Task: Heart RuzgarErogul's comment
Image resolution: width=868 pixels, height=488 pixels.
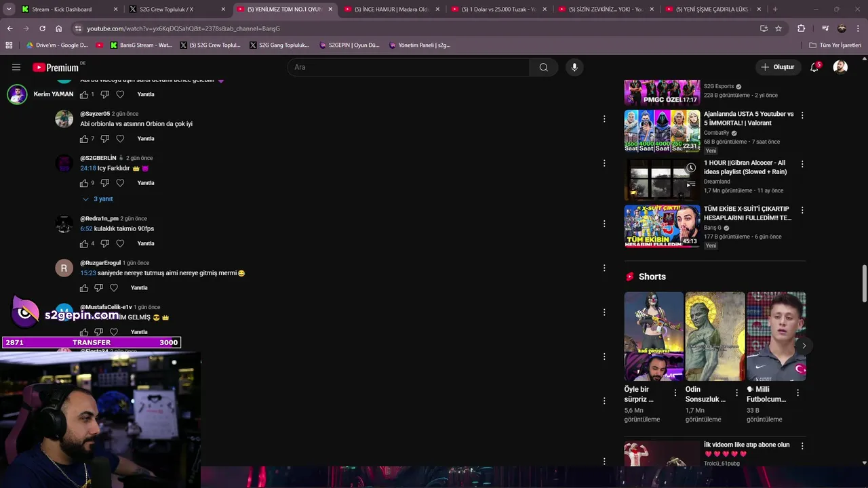Action: coord(114,288)
